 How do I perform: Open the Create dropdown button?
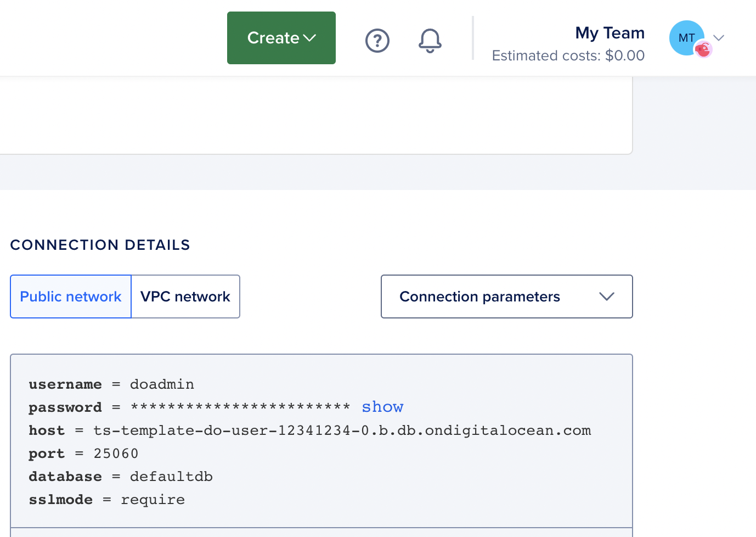[x=281, y=38]
